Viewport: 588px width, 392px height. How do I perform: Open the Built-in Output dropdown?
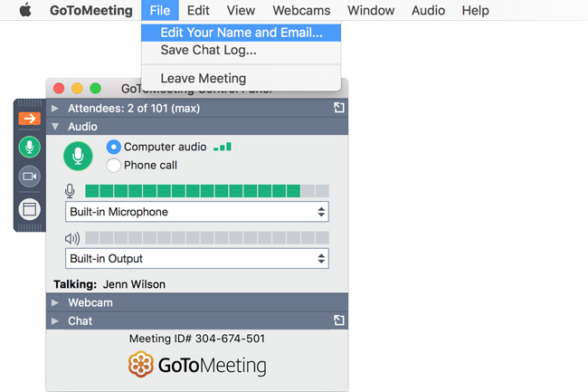pos(197,258)
